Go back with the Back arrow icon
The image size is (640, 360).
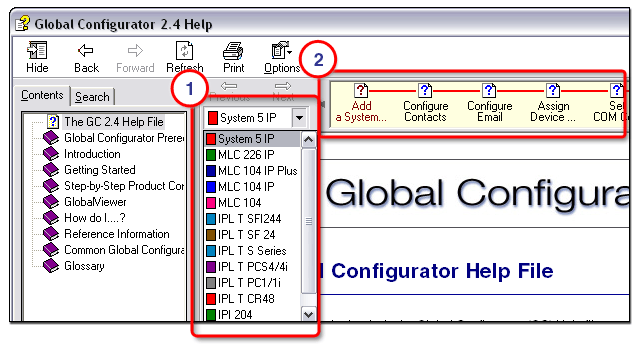(86, 51)
